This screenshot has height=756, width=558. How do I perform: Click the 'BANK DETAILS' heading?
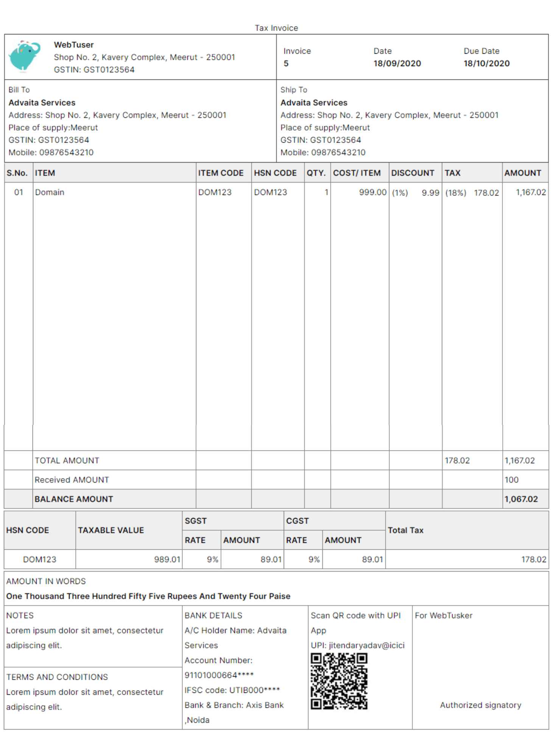pos(213,616)
